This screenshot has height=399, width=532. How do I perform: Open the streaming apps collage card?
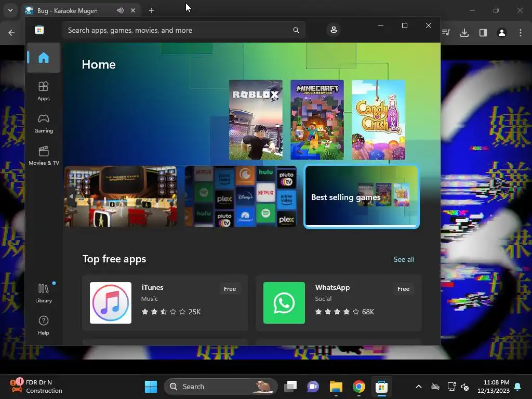[x=241, y=196]
